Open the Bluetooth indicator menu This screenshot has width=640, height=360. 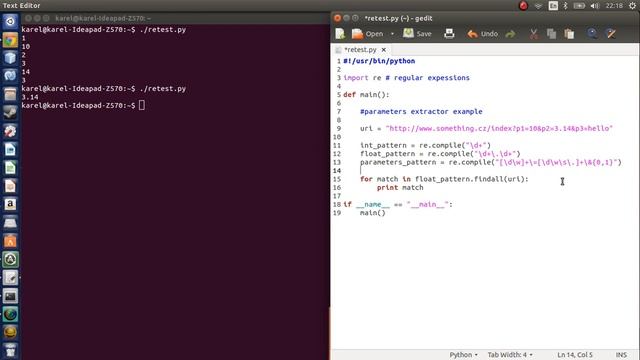click(x=565, y=6)
